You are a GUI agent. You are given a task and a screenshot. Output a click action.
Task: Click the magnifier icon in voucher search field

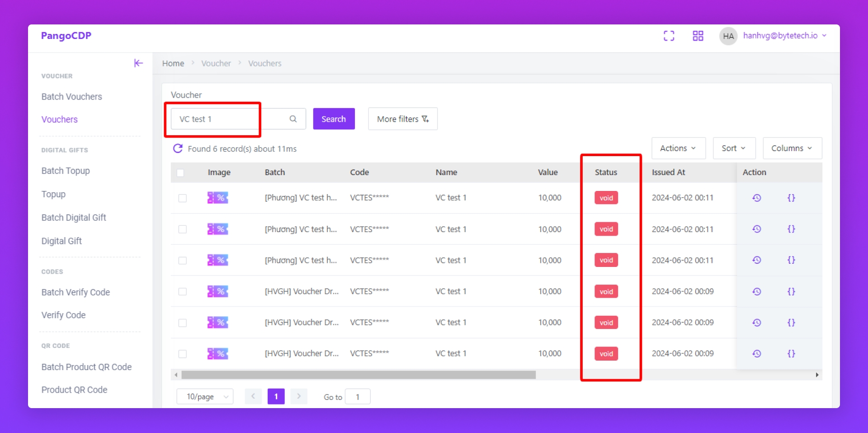click(293, 119)
